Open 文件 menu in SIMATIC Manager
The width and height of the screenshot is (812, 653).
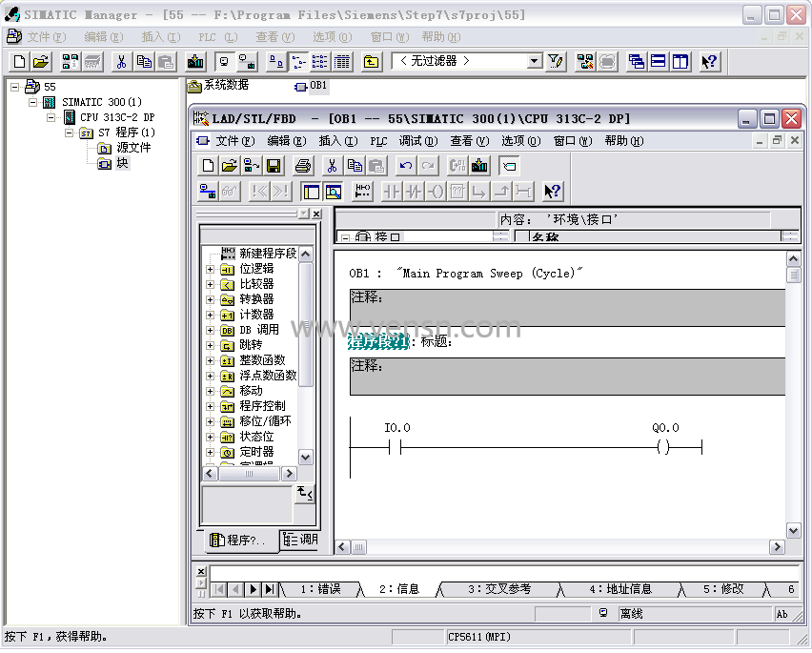[47, 37]
